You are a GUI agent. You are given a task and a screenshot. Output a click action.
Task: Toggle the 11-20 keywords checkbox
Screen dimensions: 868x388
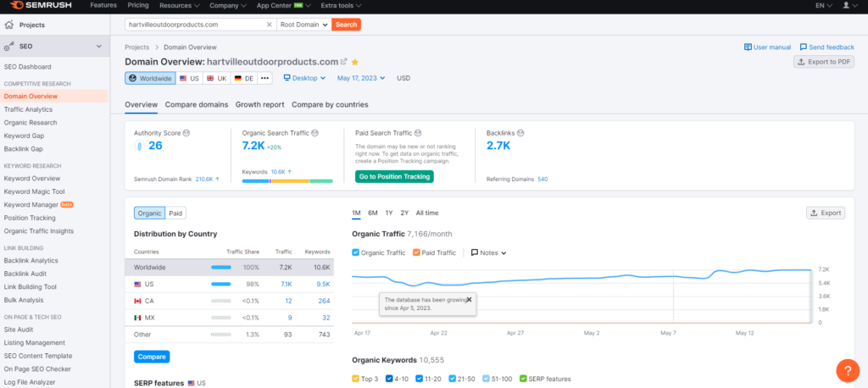coord(420,379)
